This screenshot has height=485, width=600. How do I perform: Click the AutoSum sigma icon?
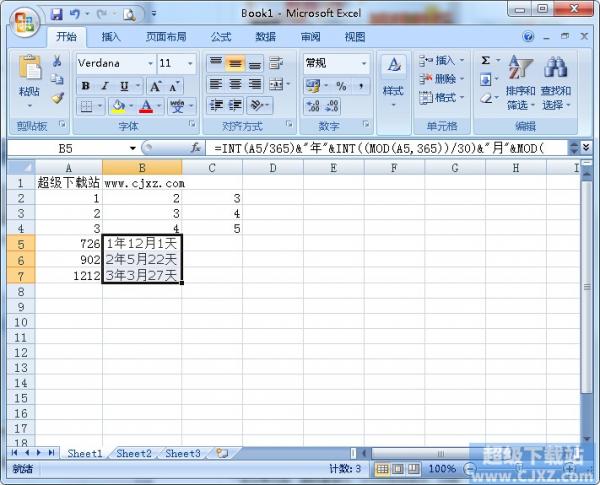click(x=486, y=61)
